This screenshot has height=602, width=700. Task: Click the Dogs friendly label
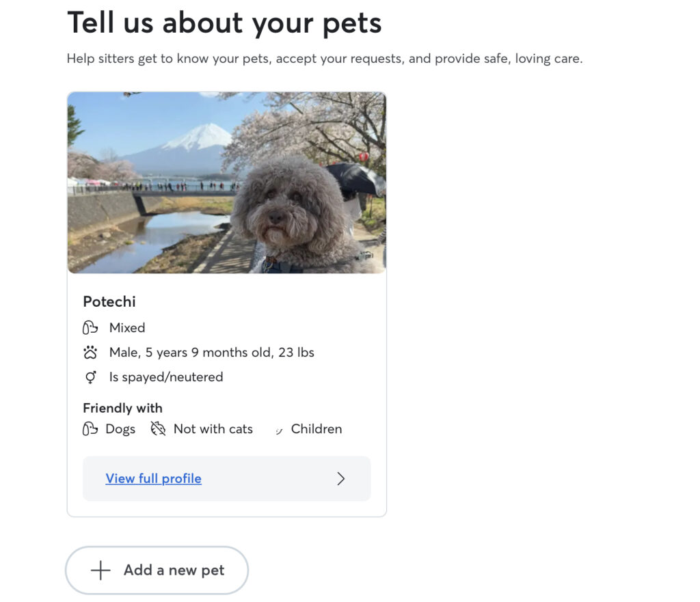pyautogui.click(x=120, y=429)
